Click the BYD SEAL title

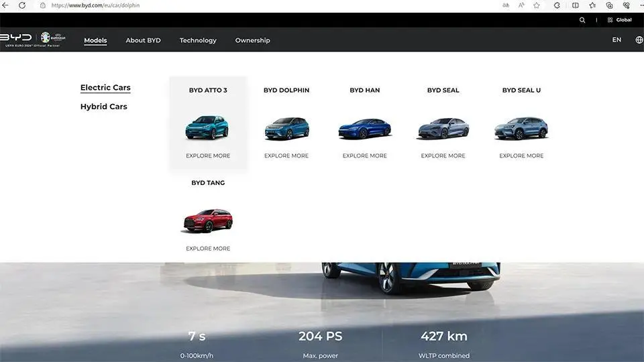click(x=443, y=90)
